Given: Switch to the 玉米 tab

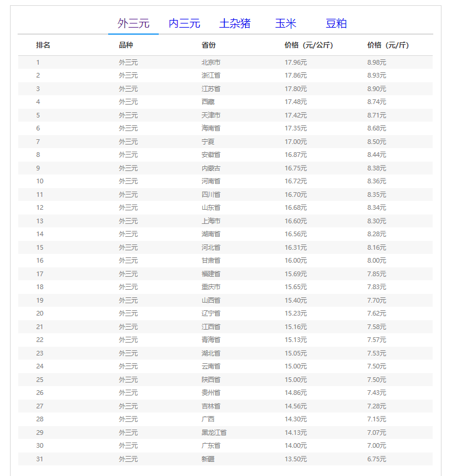Looking at the screenshot, I should point(286,24).
